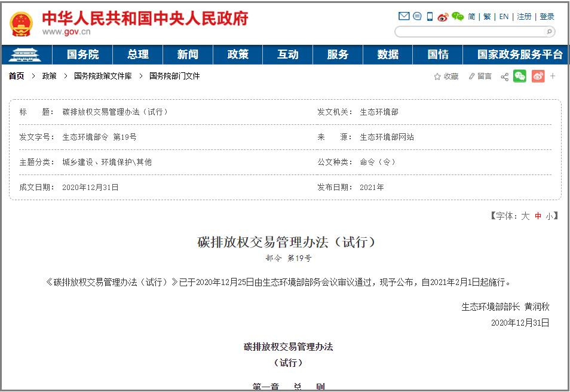The width and height of the screenshot is (570, 392).
Task: Open the 总理 menu
Action: click(138, 54)
